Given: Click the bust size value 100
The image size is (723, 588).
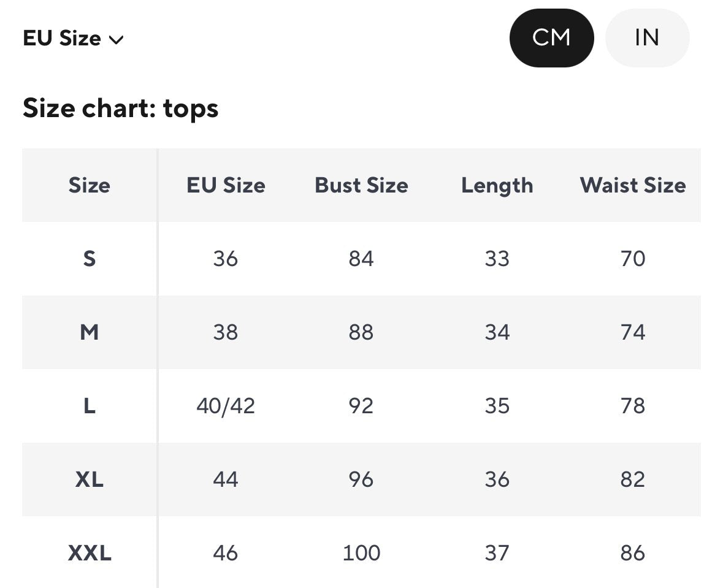Looking at the screenshot, I should pyautogui.click(x=361, y=553).
